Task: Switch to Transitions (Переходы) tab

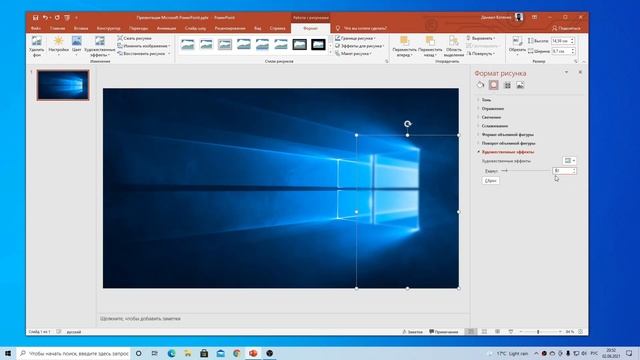Action: 139,29
